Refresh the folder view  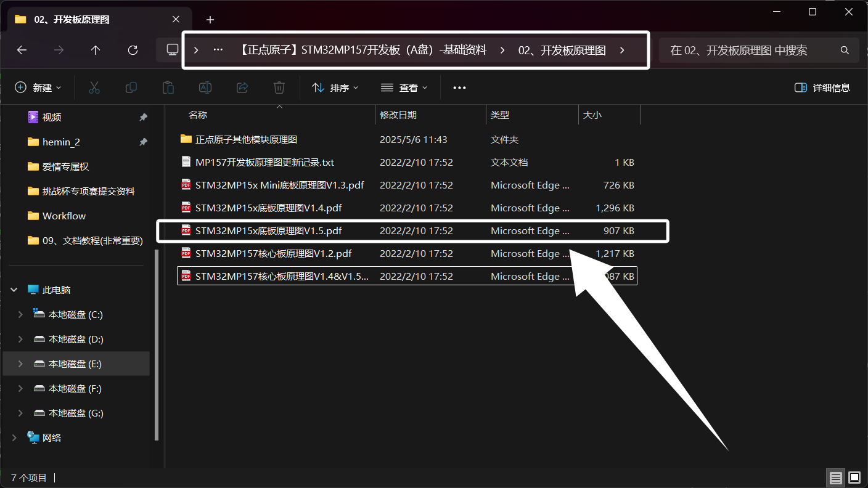click(x=133, y=51)
